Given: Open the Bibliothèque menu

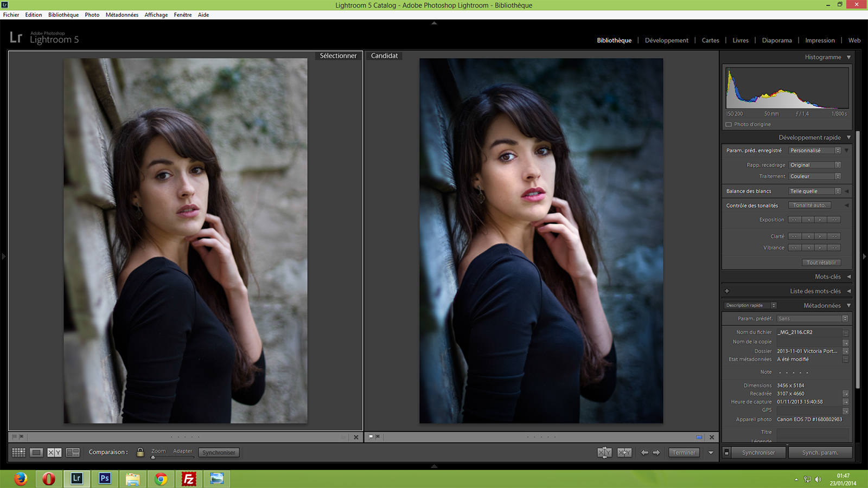Looking at the screenshot, I should tap(63, 15).
